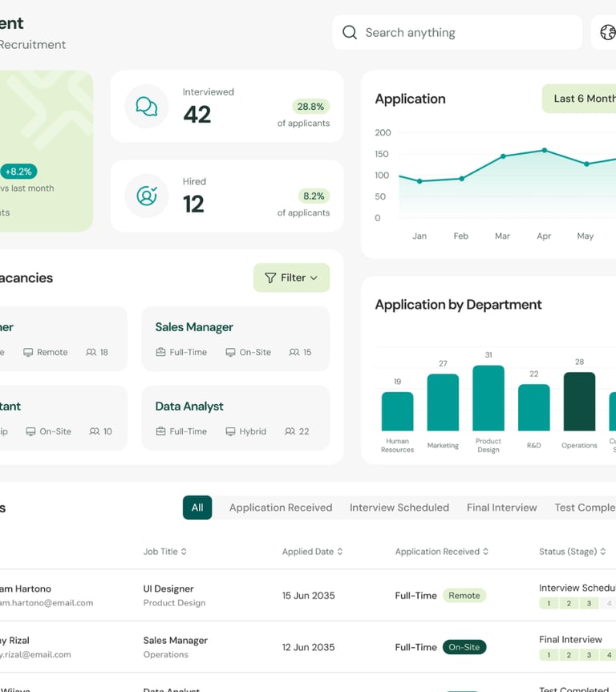
Task: Click stage 3 in Interview Scheduled progress
Action: point(589,603)
